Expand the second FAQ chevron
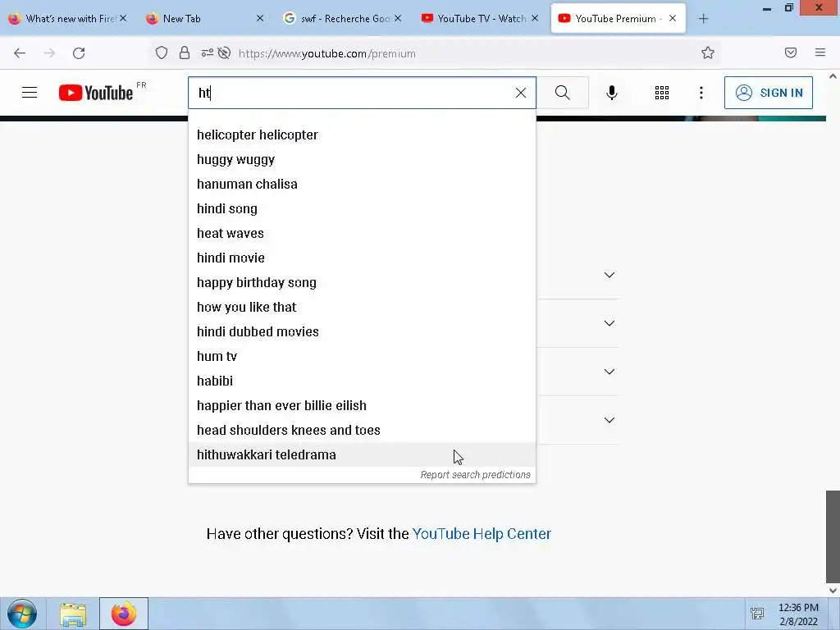The height and width of the screenshot is (630, 840). pyautogui.click(x=609, y=323)
